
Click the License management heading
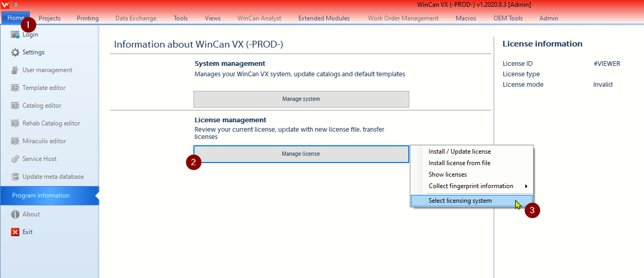[231, 120]
